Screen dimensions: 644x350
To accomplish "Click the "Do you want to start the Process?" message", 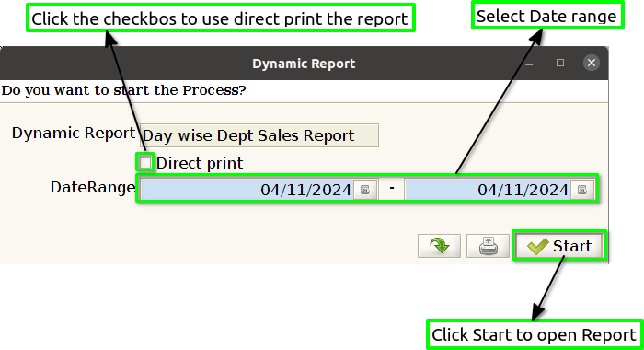I will tap(123, 90).
